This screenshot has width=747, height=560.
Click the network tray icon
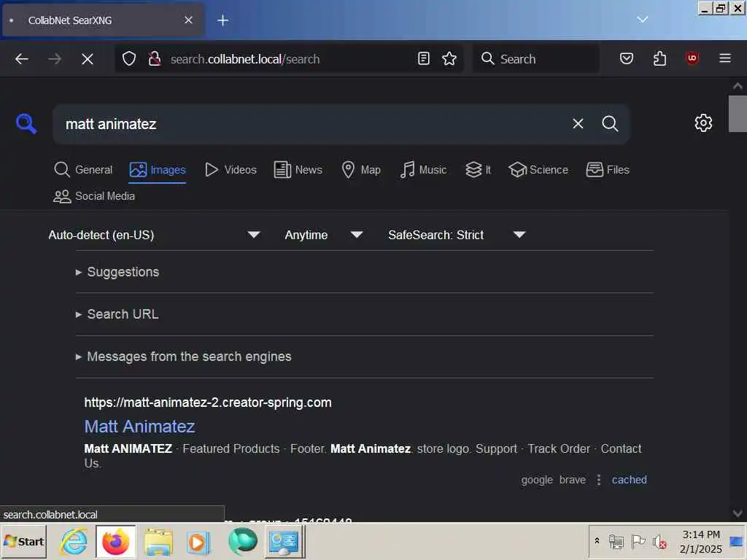pyautogui.click(x=616, y=542)
